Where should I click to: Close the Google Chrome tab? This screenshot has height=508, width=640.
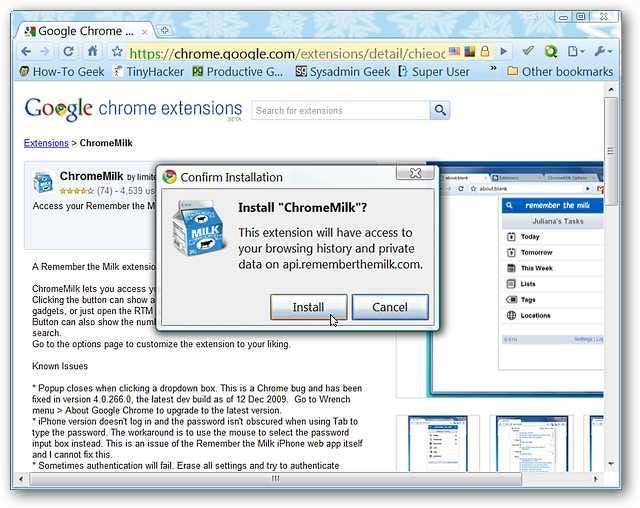144,31
